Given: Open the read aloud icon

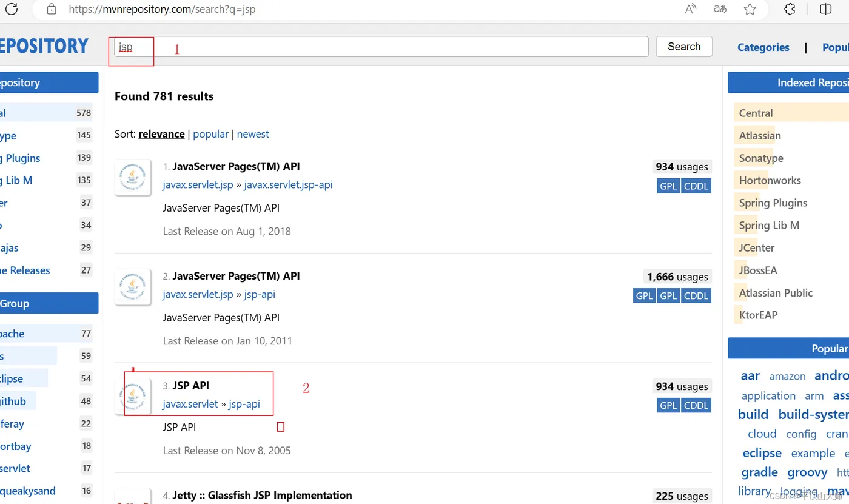Looking at the screenshot, I should 691,9.
